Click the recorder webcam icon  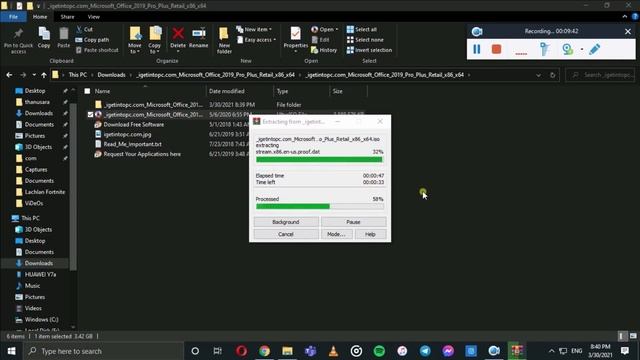point(567,49)
